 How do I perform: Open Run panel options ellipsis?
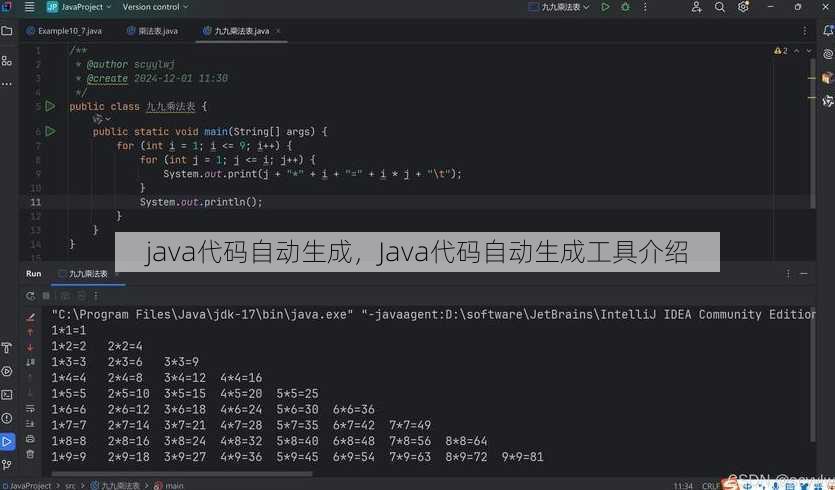click(788, 274)
